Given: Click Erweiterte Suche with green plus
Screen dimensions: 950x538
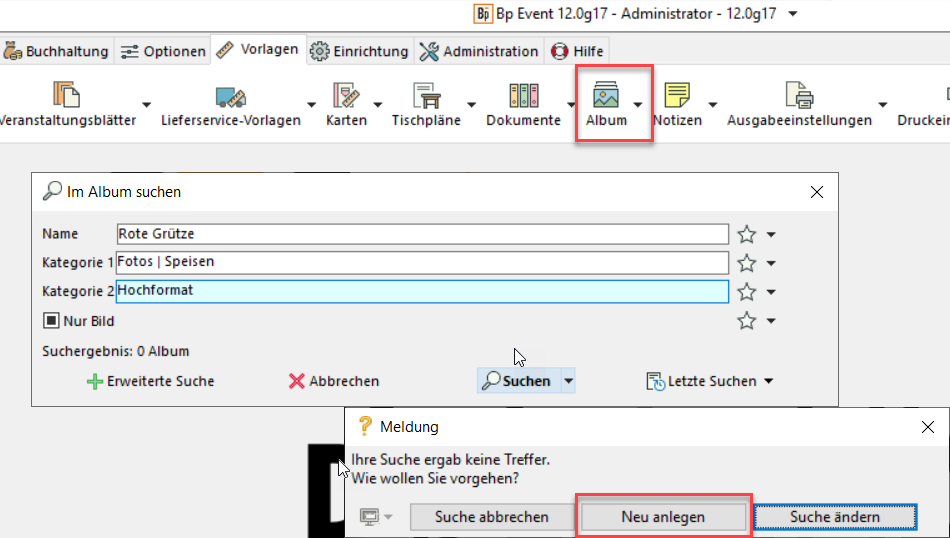Looking at the screenshot, I should 150,381.
